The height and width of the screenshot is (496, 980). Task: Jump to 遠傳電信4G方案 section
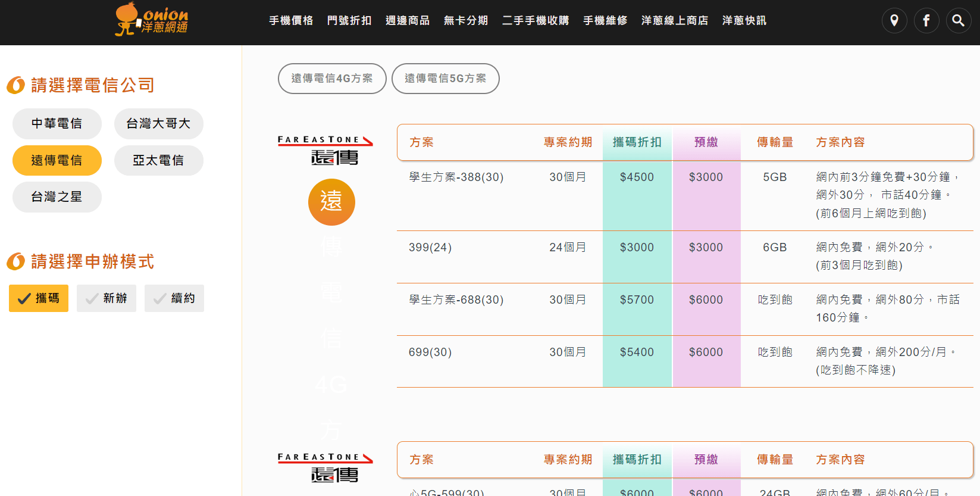click(x=332, y=79)
